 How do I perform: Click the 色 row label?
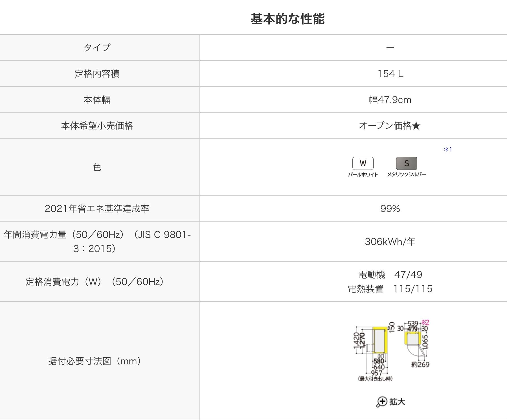click(97, 167)
